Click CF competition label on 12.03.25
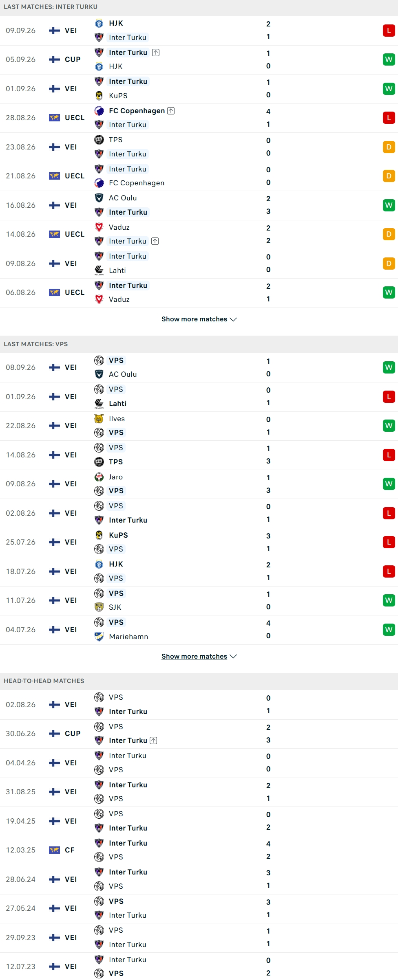Screen dimensions: 398x980 pyautogui.click(x=70, y=850)
